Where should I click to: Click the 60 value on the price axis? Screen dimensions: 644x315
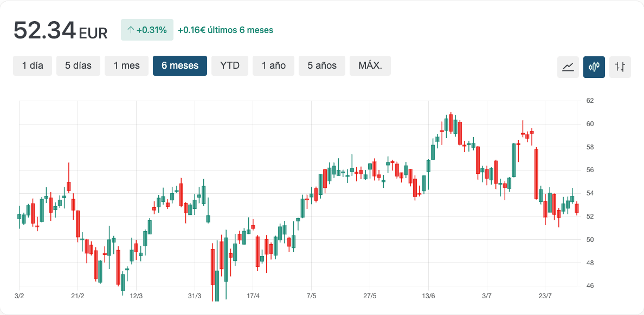point(590,124)
